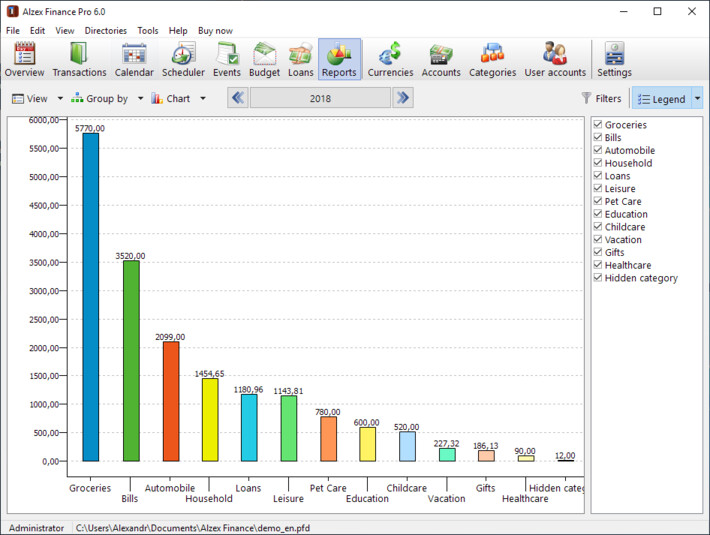Click the Vacation axis label
This screenshot has width=710, height=535.
click(446, 498)
